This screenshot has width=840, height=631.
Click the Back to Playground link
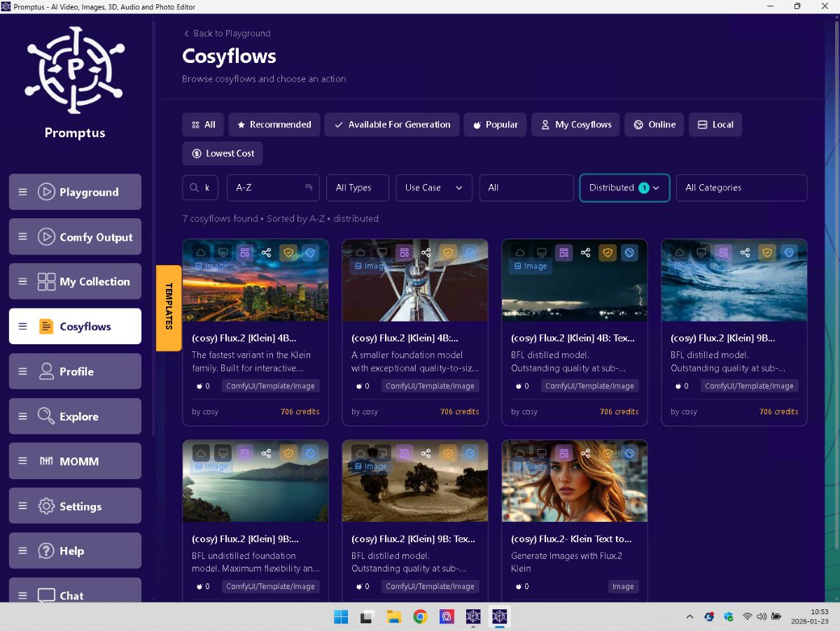click(226, 34)
